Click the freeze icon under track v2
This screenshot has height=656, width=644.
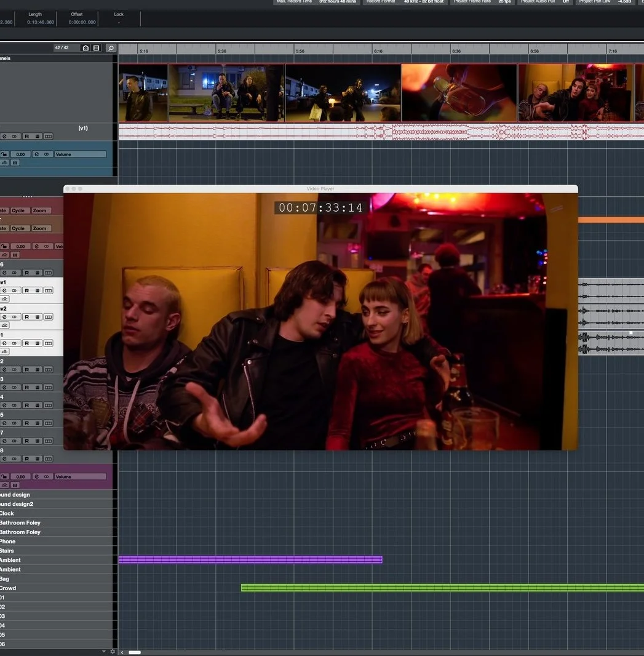[4, 326]
